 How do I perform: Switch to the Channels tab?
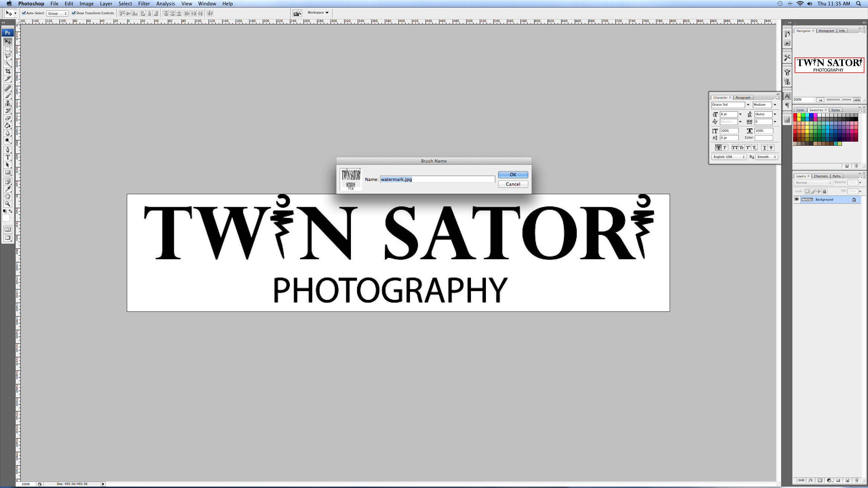pyautogui.click(x=821, y=176)
